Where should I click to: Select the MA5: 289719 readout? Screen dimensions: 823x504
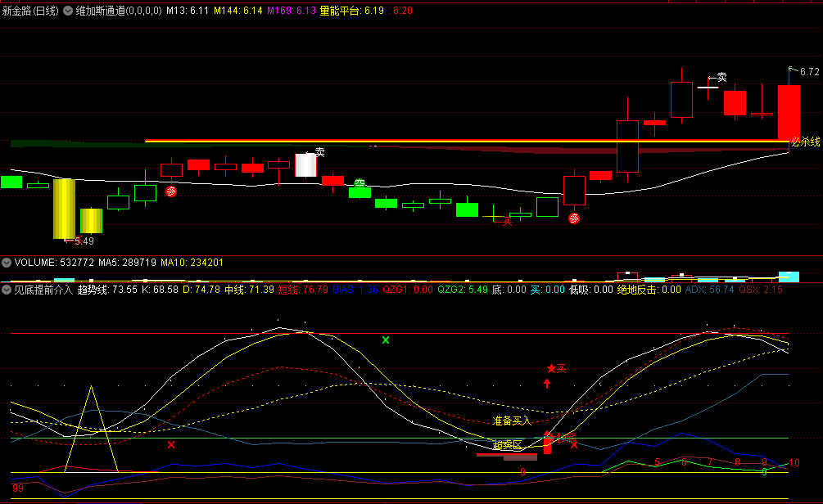(127, 263)
